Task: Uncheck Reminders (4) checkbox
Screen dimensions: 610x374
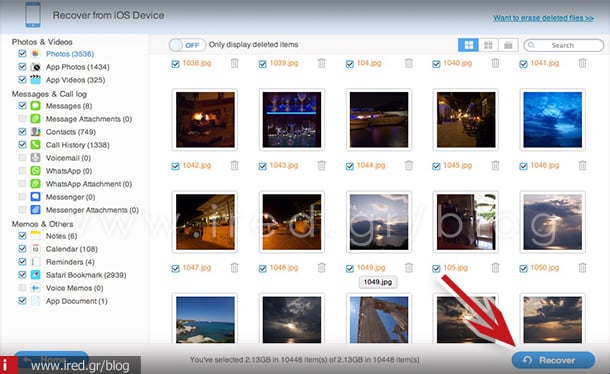Action: 22,262
